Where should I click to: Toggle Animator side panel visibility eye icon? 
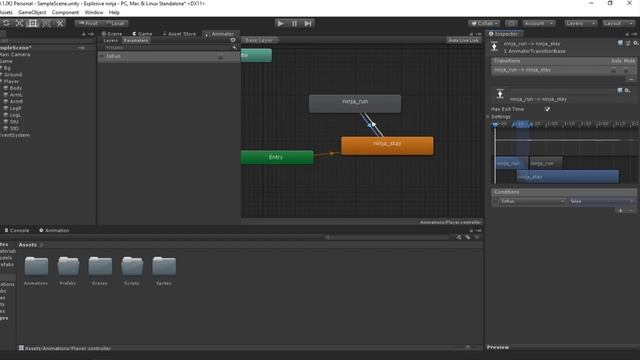(x=233, y=40)
